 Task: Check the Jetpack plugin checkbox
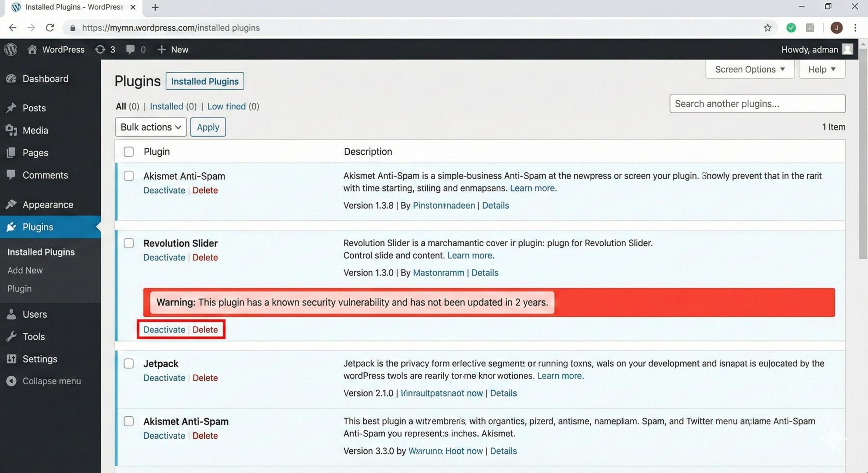click(x=129, y=364)
